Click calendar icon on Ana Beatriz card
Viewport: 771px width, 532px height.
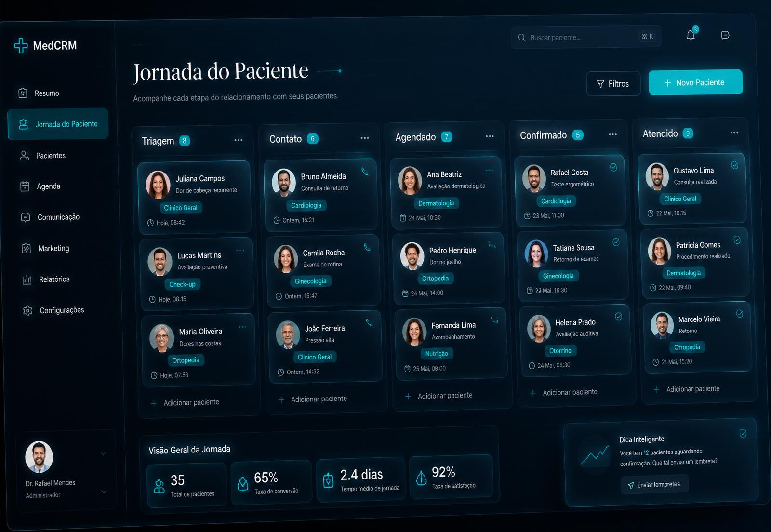[x=403, y=218]
